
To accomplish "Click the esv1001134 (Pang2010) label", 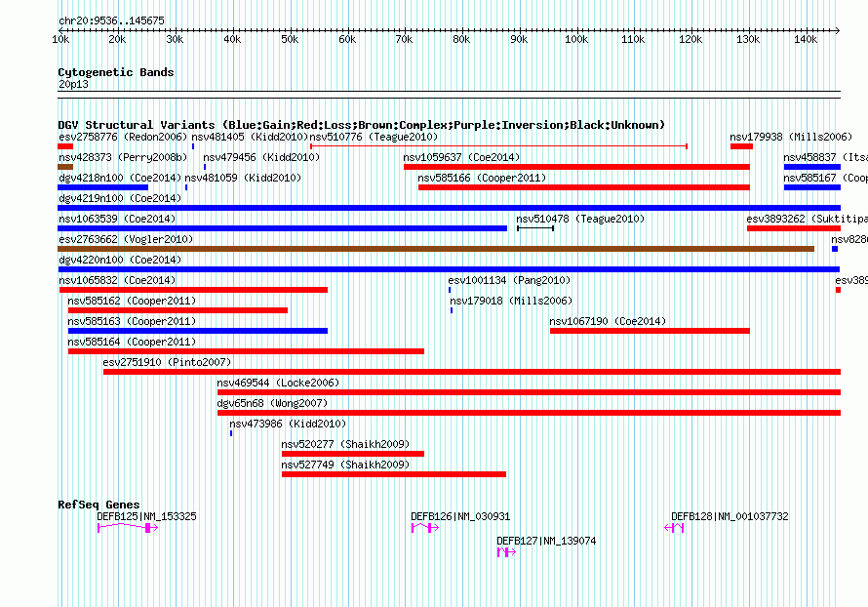I will click(509, 280).
